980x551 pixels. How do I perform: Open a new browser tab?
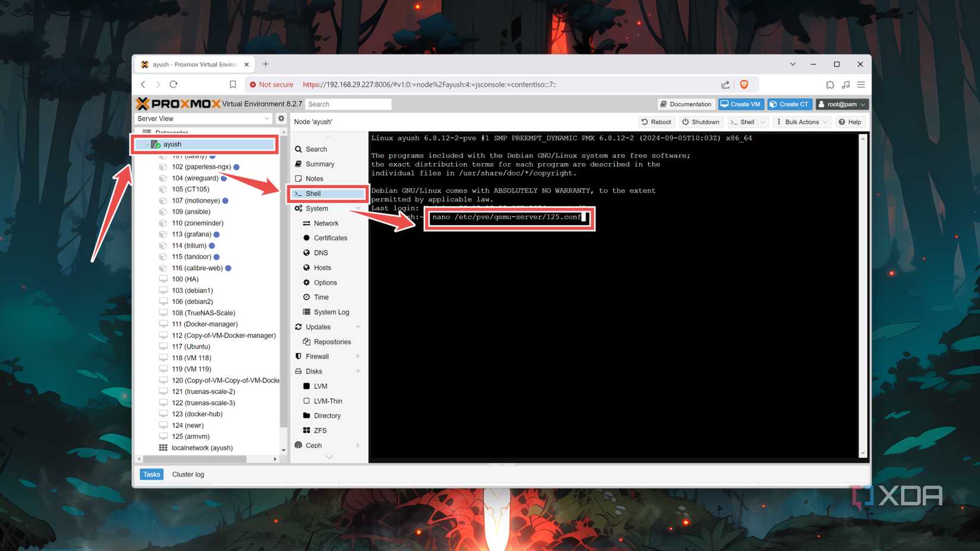pyautogui.click(x=265, y=64)
